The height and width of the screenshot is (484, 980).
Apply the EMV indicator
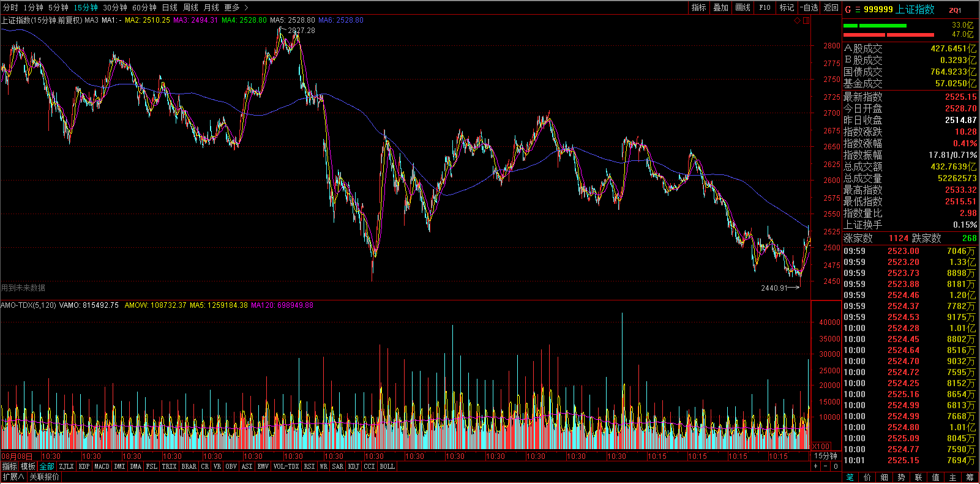tap(263, 466)
